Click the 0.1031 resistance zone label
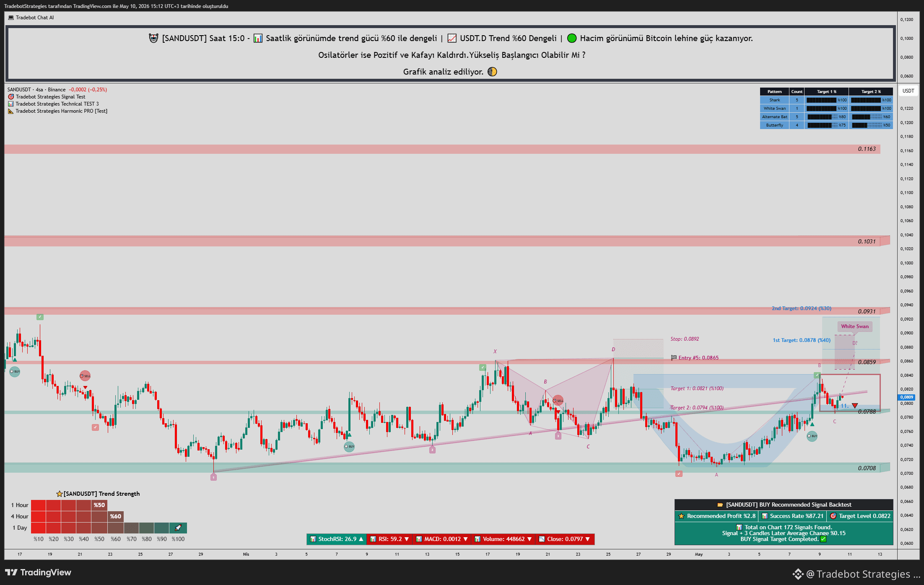 coord(867,242)
